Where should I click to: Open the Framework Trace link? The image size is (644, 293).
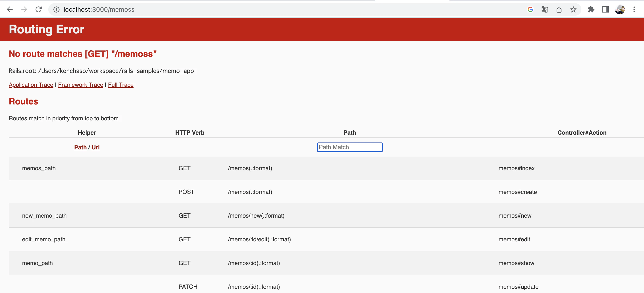(80, 85)
